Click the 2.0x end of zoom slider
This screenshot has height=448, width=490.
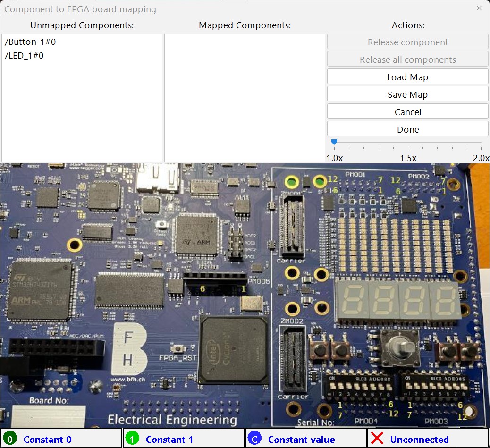tap(481, 158)
